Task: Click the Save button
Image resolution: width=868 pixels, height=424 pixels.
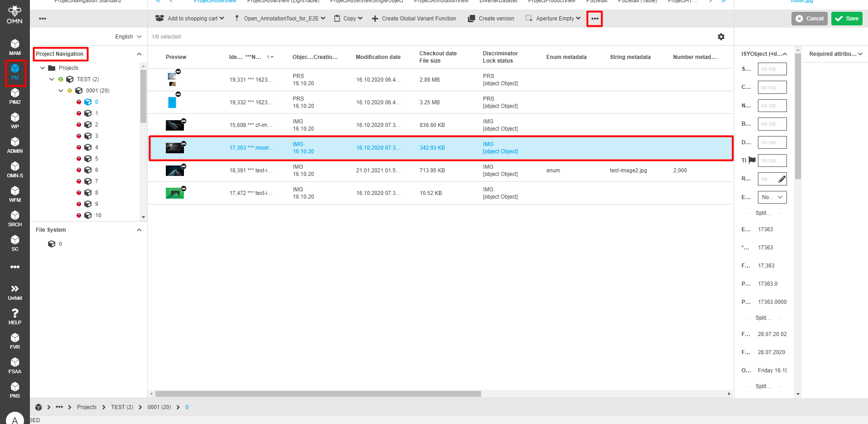Action: [x=846, y=19]
